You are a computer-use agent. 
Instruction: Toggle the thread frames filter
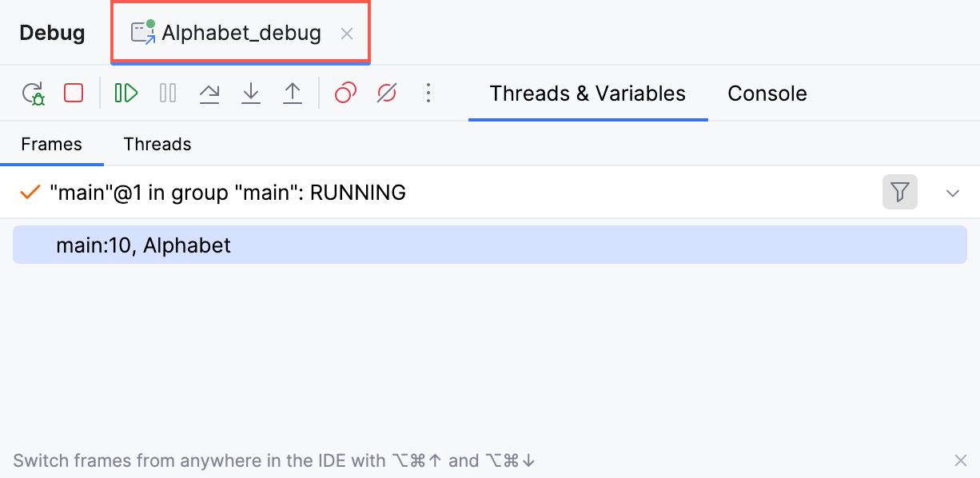pos(899,193)
